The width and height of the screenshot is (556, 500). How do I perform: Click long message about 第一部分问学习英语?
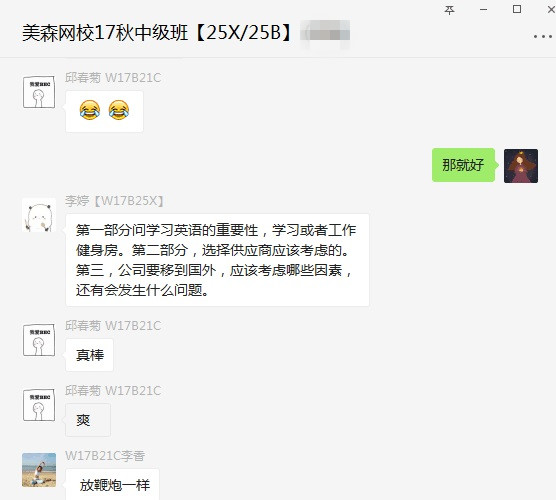(x=217, y=260)
